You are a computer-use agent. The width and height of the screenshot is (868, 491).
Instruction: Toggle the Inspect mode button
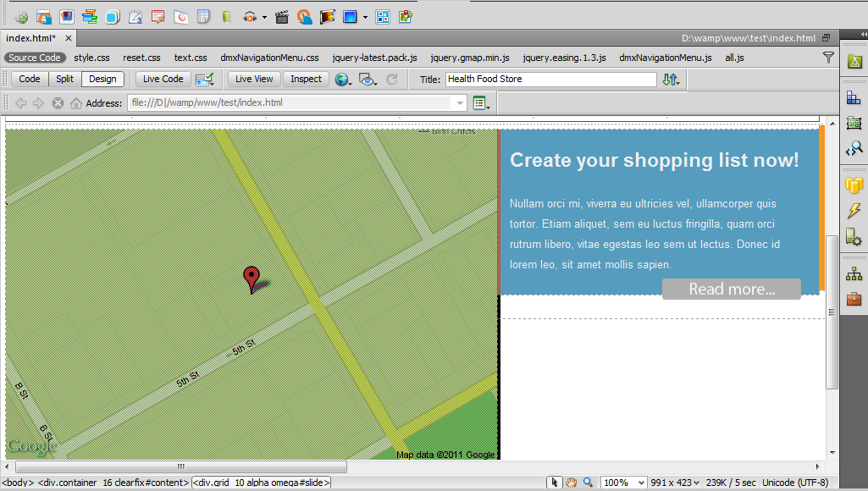[x=306, y=80]
